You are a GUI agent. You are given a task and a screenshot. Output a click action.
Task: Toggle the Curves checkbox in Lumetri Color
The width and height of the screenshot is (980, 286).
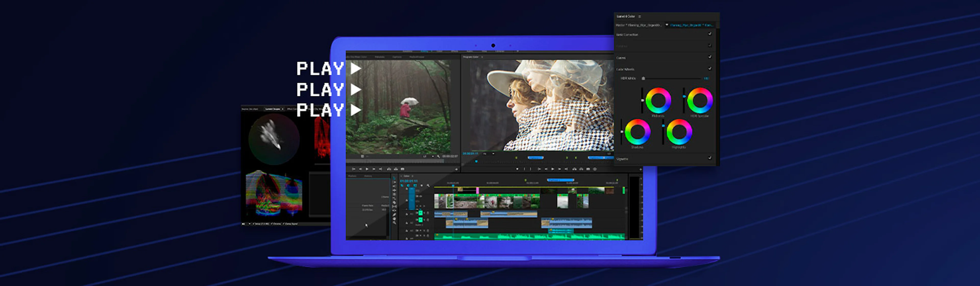tap(710, 57)
